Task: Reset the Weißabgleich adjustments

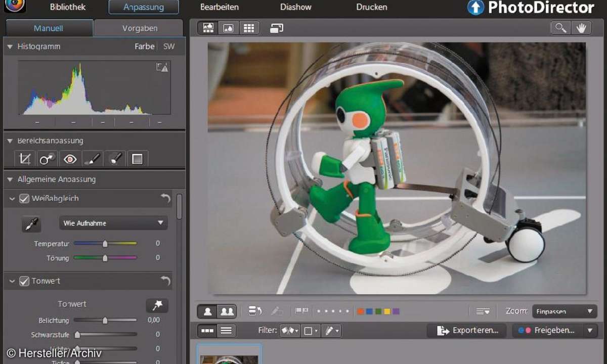Action: (x=165, y=199)
